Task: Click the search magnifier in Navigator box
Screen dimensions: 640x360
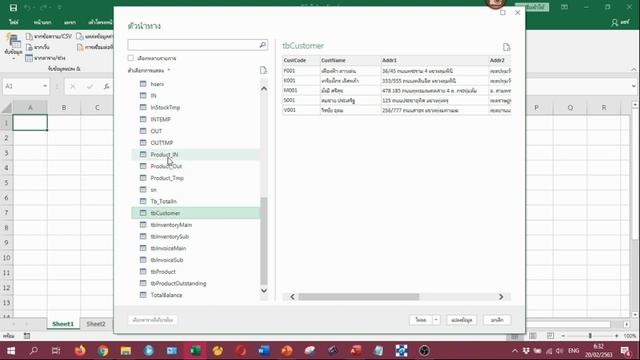Action: click(262, 45)
